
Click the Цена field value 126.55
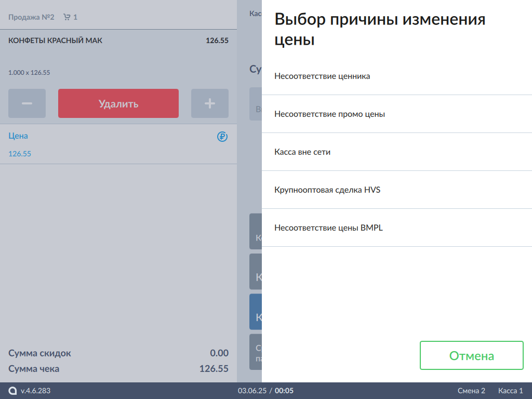pos(20,154)
